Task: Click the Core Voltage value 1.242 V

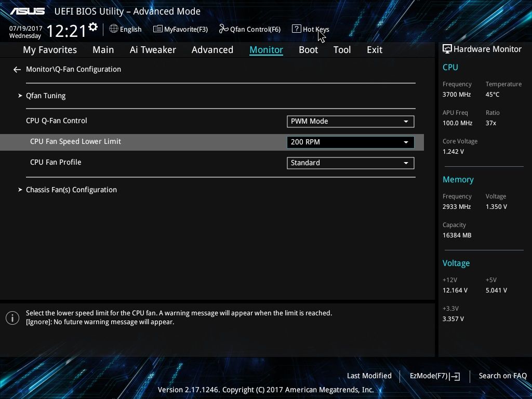Action: coord(453,151)
